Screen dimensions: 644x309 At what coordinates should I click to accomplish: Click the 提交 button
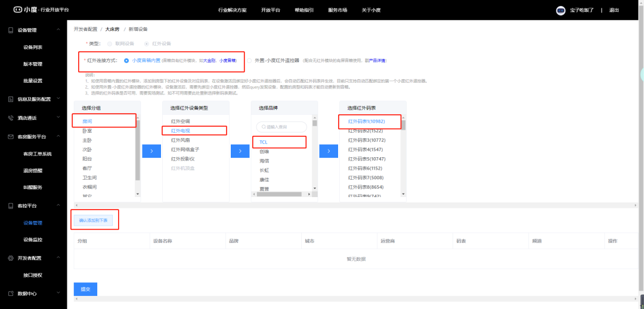pyautogui.click(x=85, y=289)
